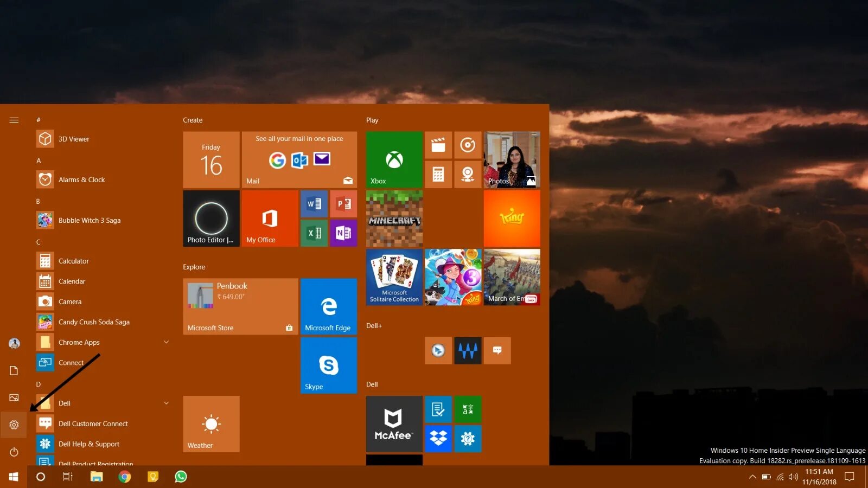Open the Dell Help & Support gear tile
This screenshot has width=868, height=488.
coord(468,439)
